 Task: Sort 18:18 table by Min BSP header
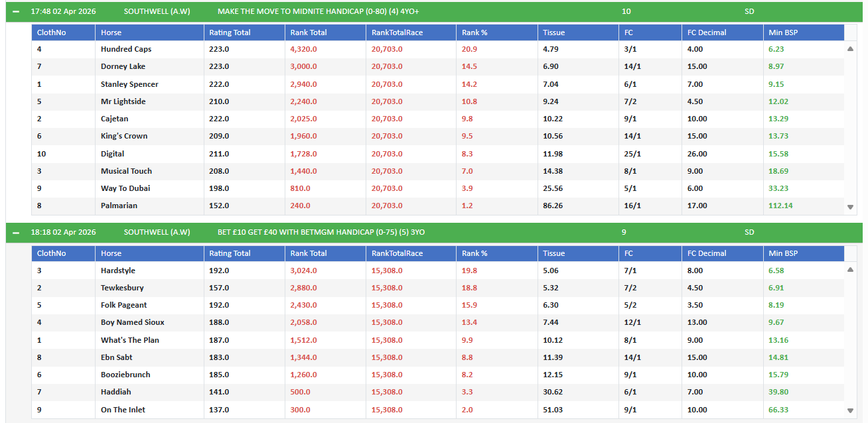click(783, 253)
